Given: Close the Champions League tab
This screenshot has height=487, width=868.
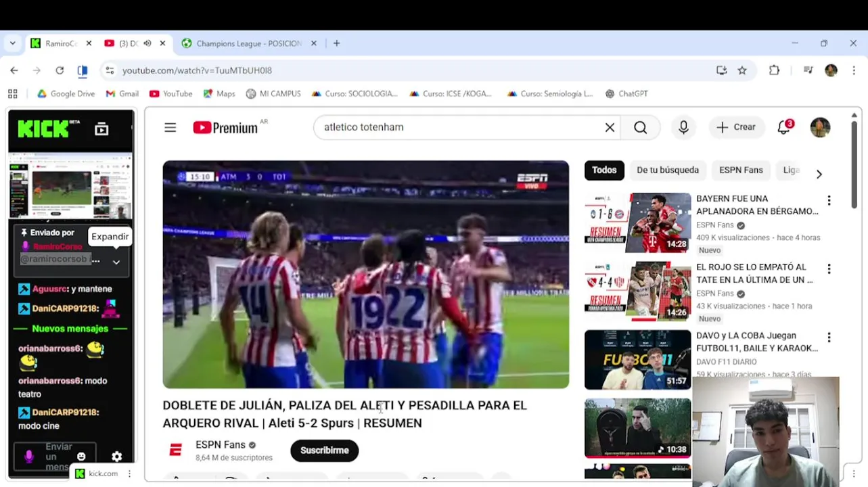Looking at the screenshot, I should [313, 43].
